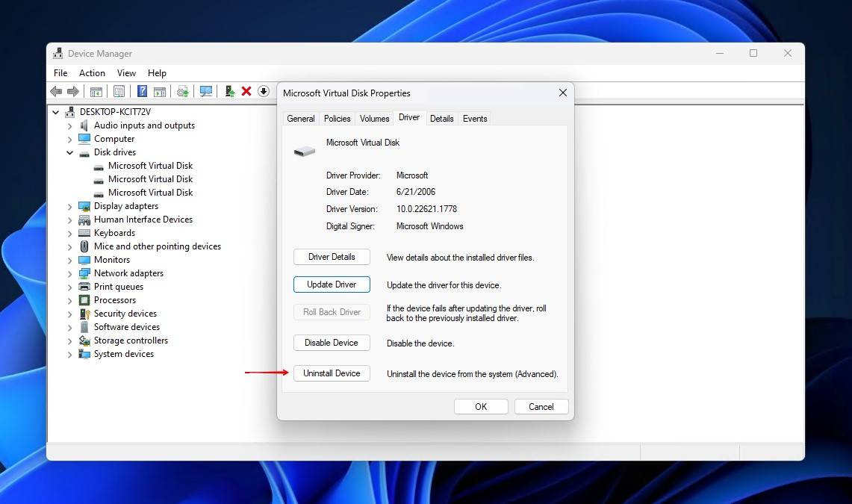Viewport: 852px width, 504px height.
Task: Click the Keyboards category icon
Action: (x=84, y=233)
